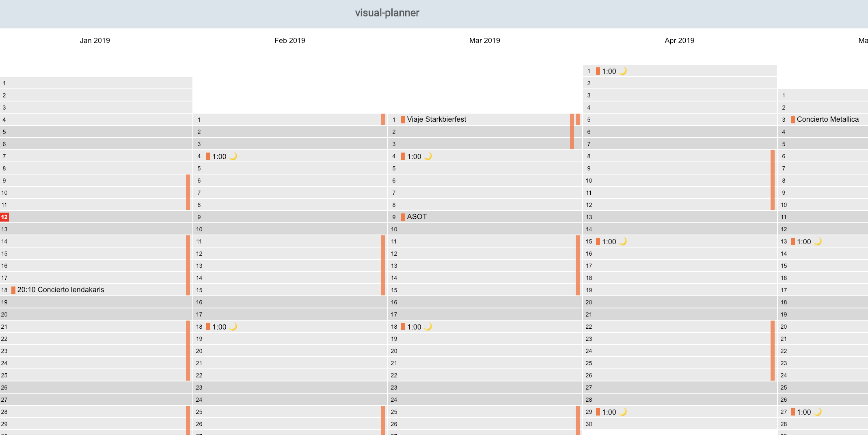This screenshot has height=435, width=868.
Task: Select today's highlighted date January 12
Action: [x=4, y=217]
